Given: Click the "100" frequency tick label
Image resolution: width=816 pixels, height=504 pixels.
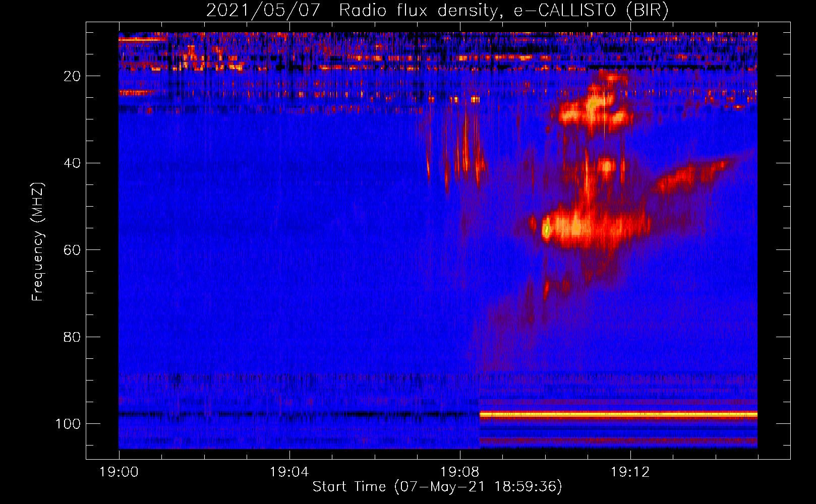Looking at the screenshot, I should 68,424.
